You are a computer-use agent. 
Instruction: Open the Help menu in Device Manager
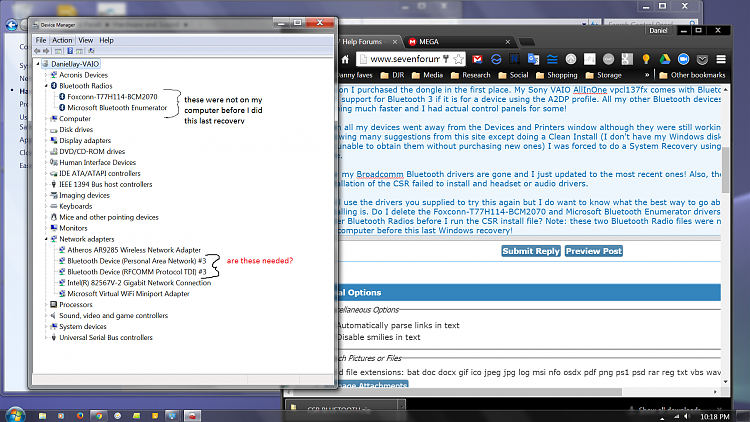106,40
